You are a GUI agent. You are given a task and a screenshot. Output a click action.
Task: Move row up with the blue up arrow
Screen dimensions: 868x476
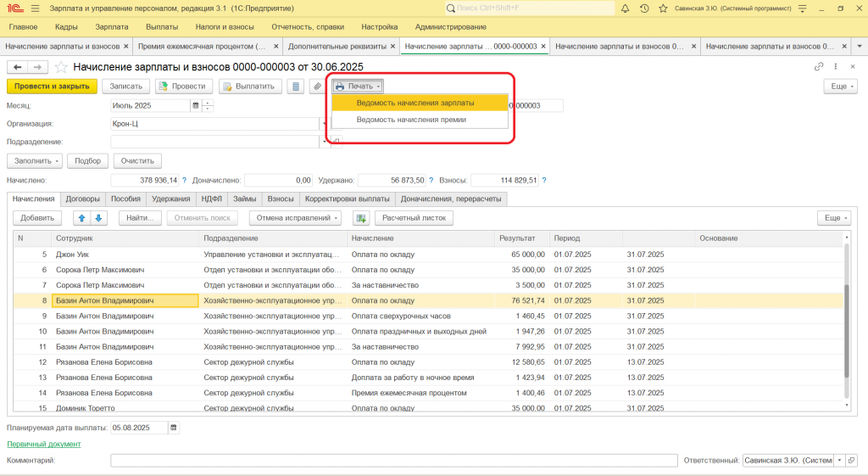81,218
